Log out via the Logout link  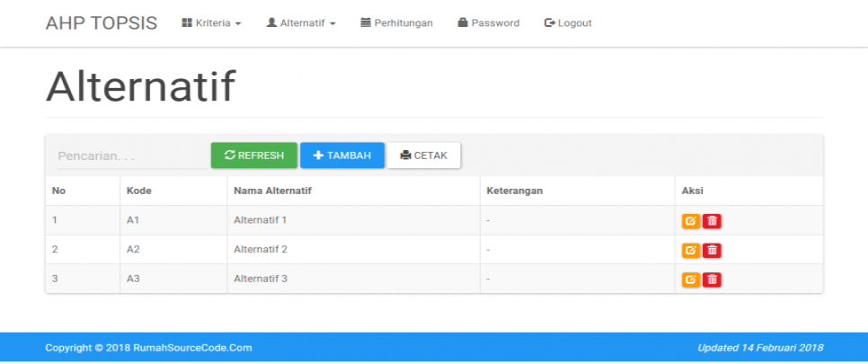[x=568, y=23]
